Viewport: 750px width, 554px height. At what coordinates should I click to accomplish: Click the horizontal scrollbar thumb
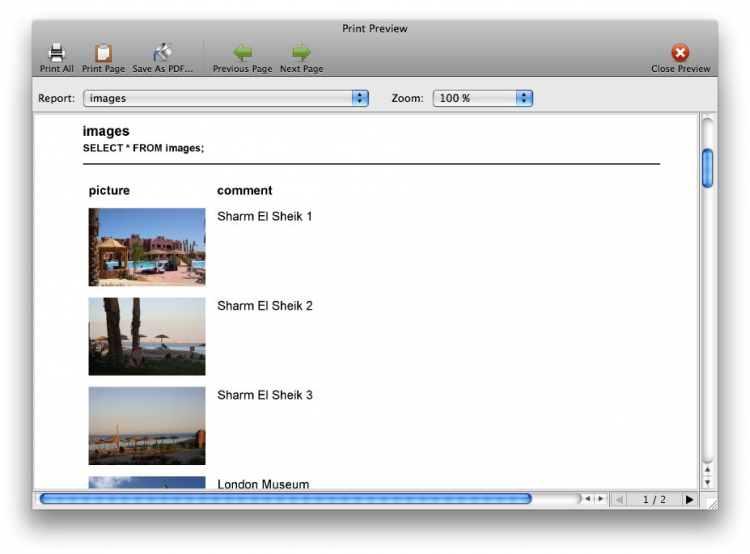(286, 499)
